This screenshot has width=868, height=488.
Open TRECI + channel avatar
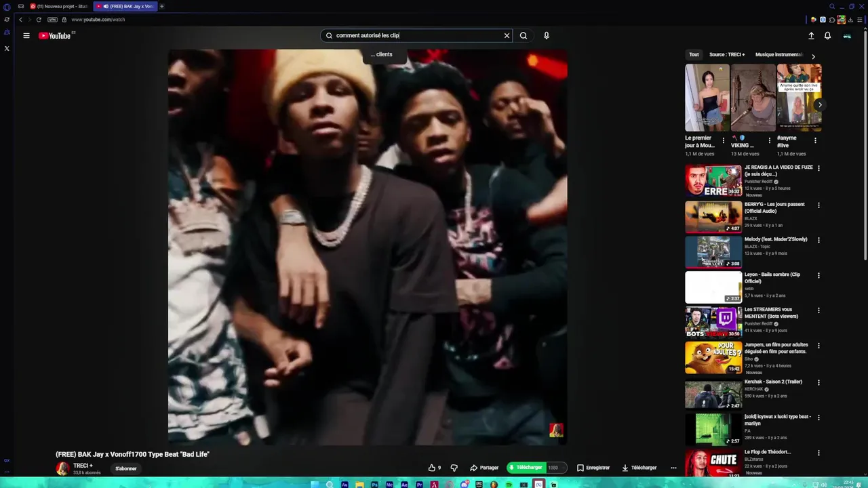pyautogui.click(x=62, y=468)
